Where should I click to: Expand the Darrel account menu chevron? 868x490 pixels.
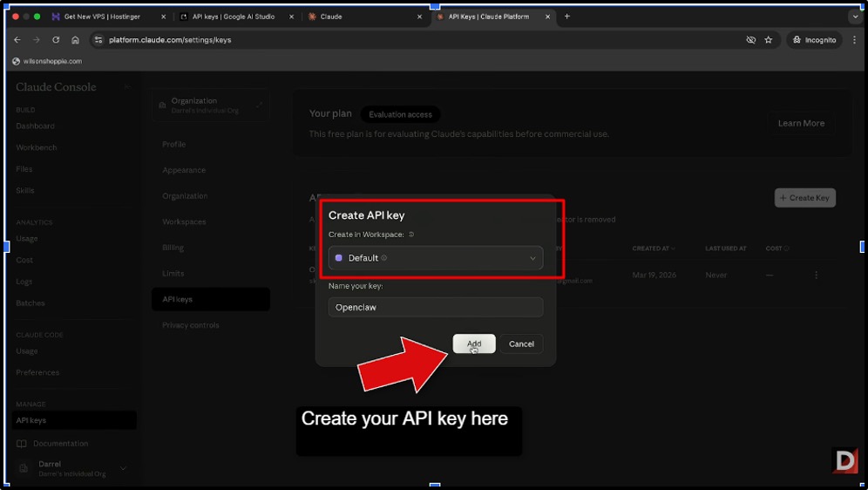pos(123,468)
